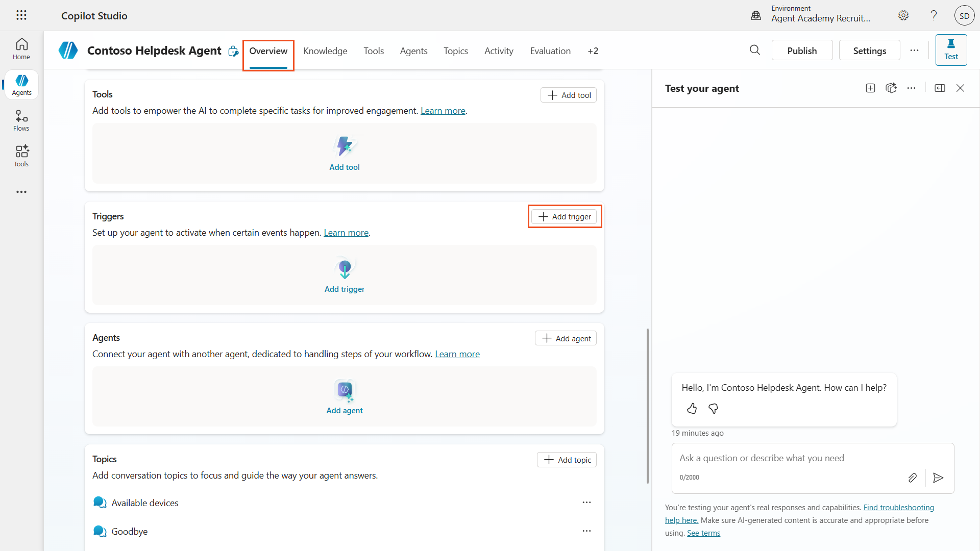
Task: Click the Publish button
Action: (801, 51)
